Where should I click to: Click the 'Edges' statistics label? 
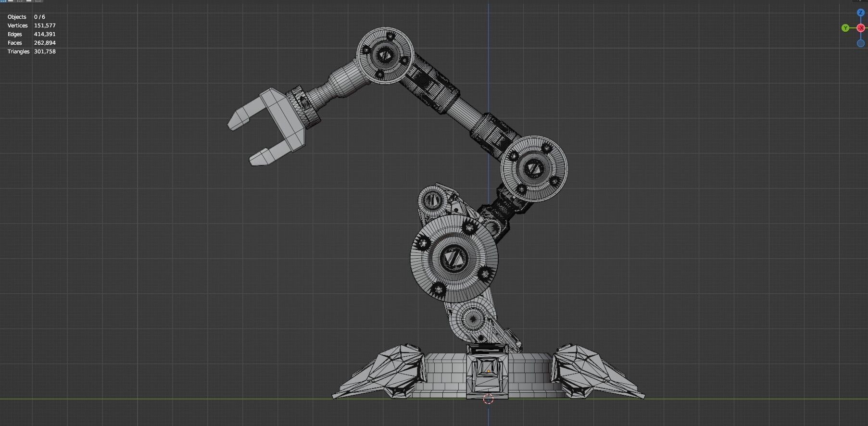click(x=15, y=34)
